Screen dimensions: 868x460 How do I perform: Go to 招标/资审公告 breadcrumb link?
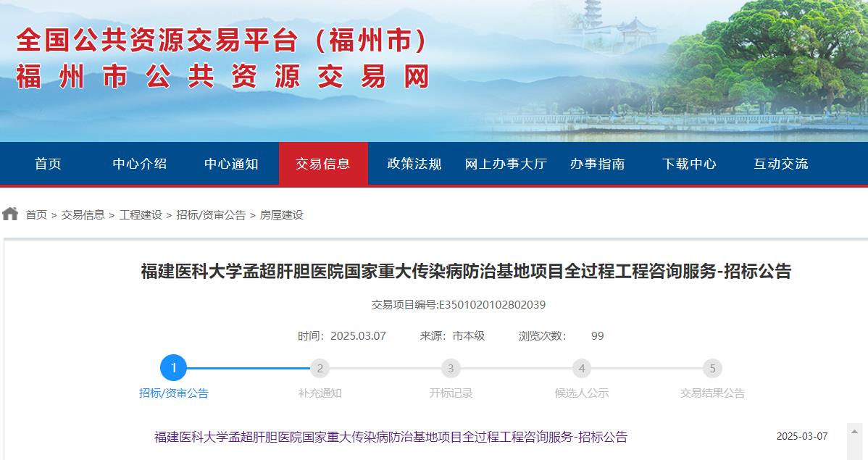point(211,214)
